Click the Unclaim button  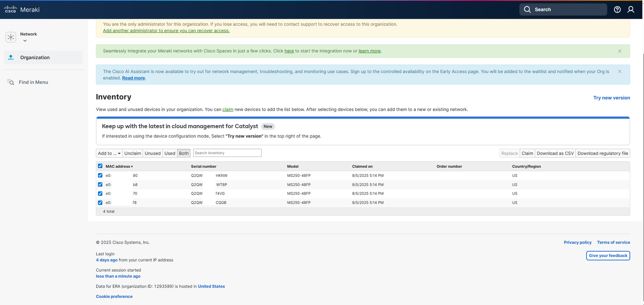tap(132, 153)
